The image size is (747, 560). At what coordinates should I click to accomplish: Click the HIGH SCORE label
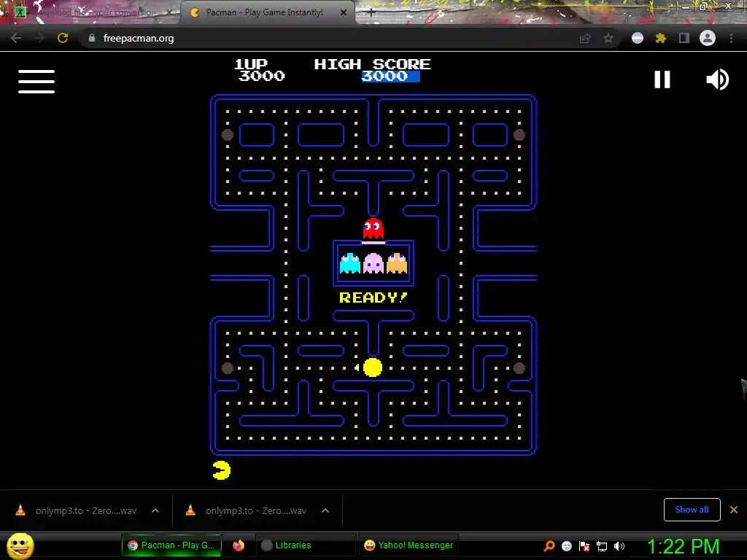[x=372, y=64]
